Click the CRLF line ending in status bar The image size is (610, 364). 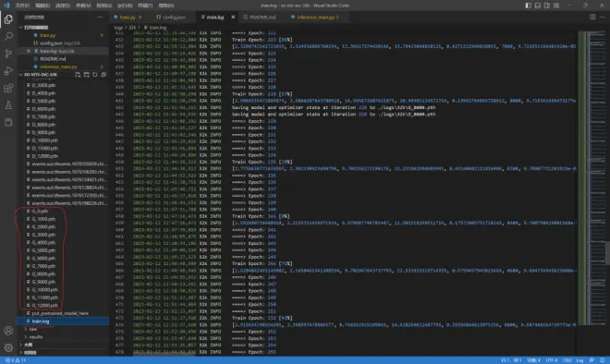pos(567,360)
